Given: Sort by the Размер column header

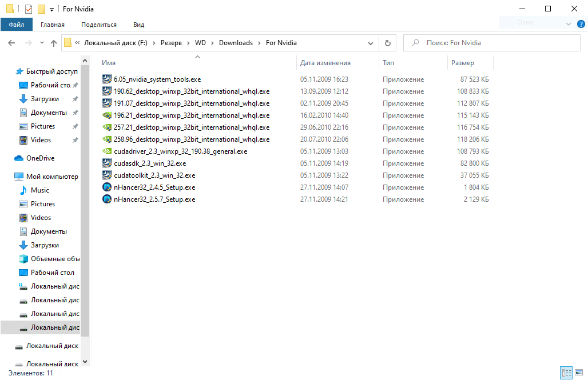Looking at the screenshot, I should [x=470, y=63].
